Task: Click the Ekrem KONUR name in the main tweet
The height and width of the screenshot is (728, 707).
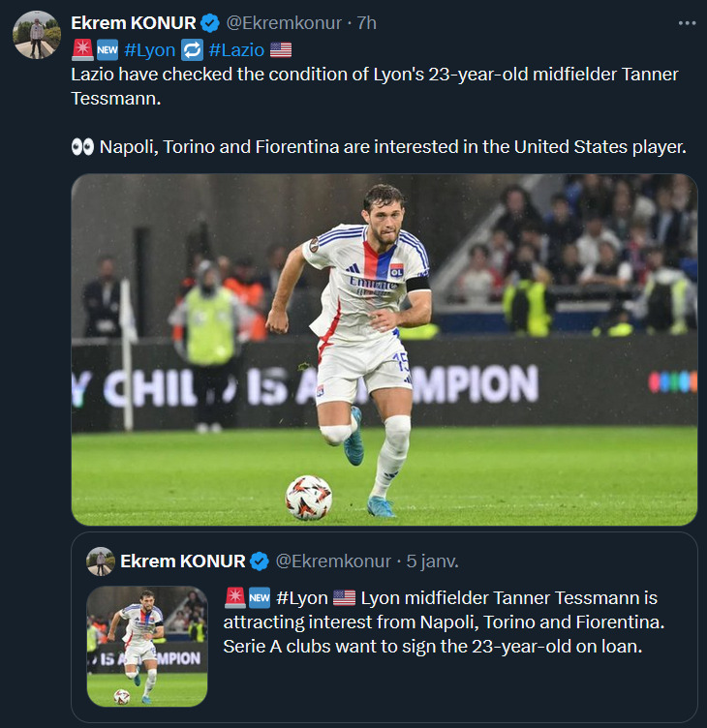Action: click(134, 22)
